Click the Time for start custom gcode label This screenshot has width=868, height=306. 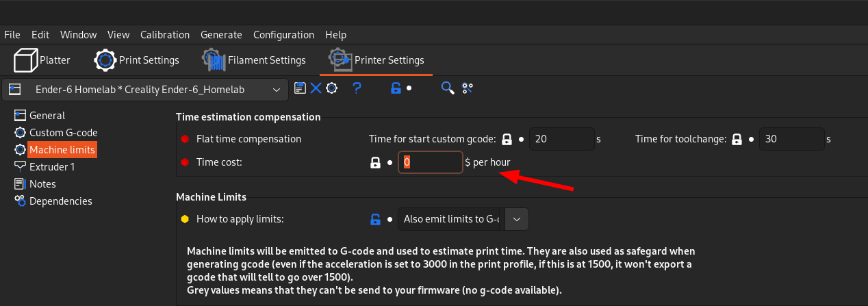coord(432,139)
